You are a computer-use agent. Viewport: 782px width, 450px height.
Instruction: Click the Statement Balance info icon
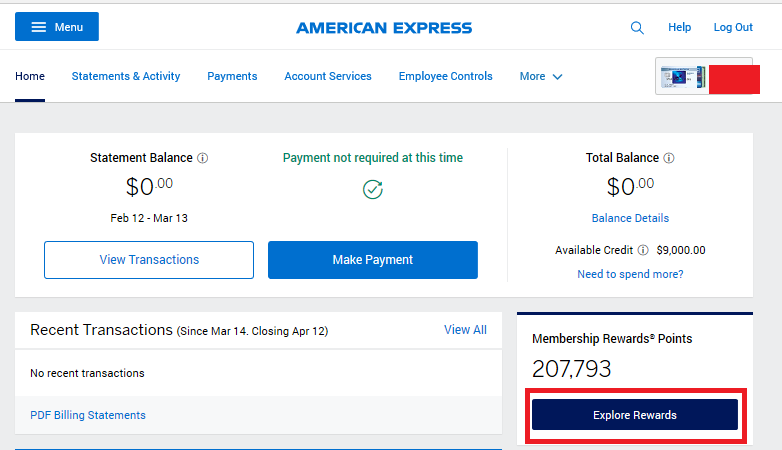coord(202,158)
